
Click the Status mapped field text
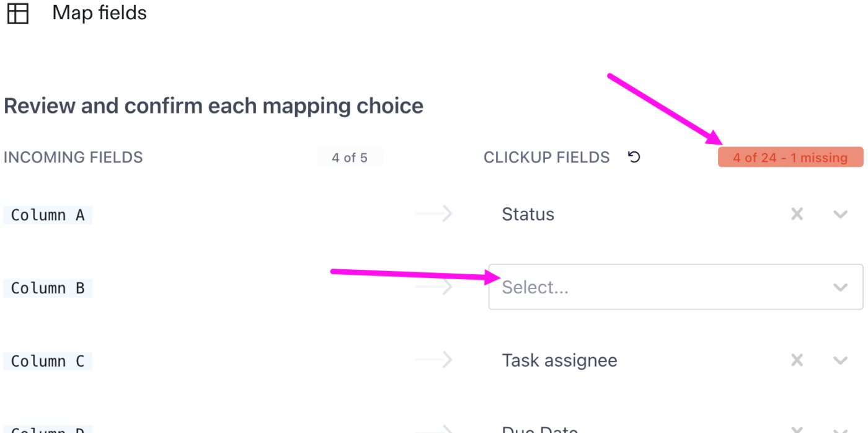[x=528, y=214]
